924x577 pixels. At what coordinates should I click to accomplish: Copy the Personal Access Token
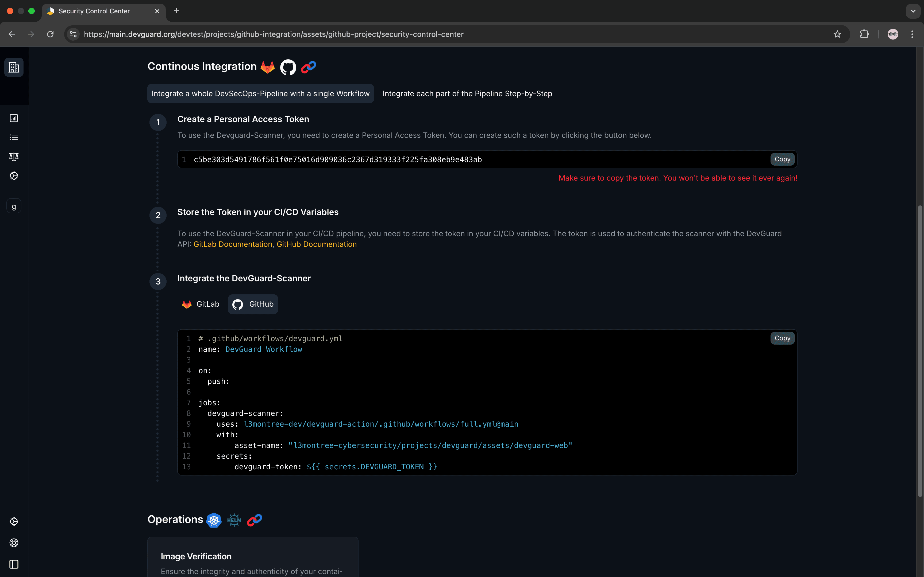tap(782, 159)
